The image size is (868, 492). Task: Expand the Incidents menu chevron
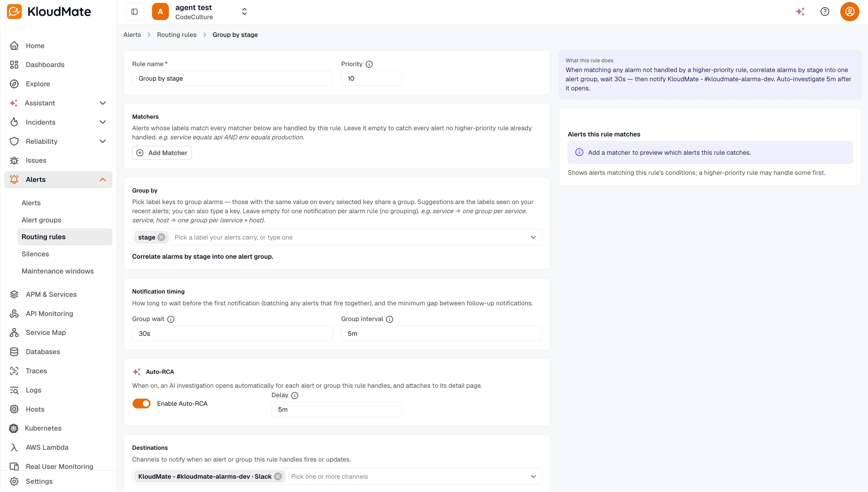(103, 122)
